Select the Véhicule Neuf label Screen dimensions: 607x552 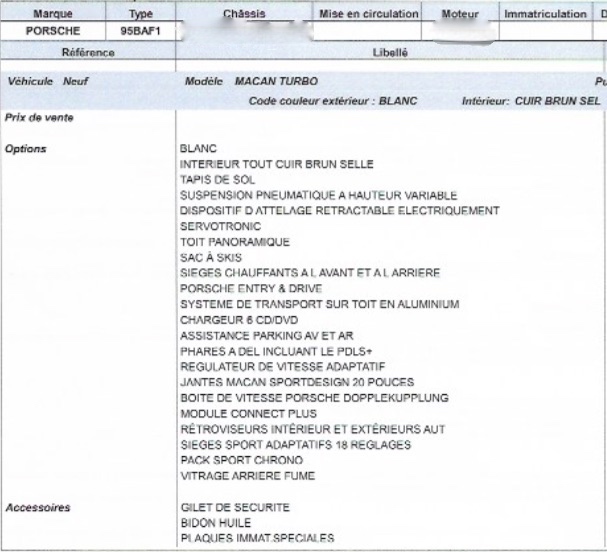tap(48, 81)
